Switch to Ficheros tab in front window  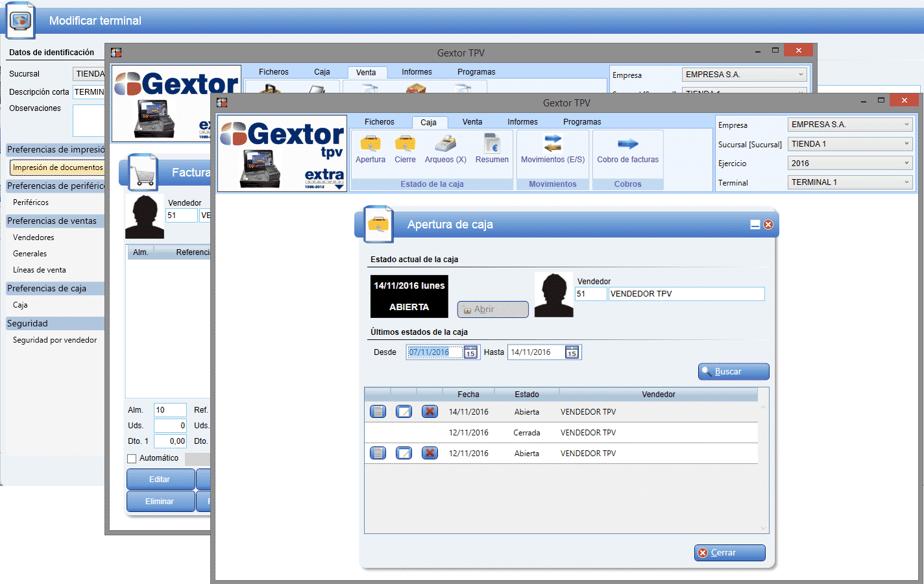[x=380, y=122]
